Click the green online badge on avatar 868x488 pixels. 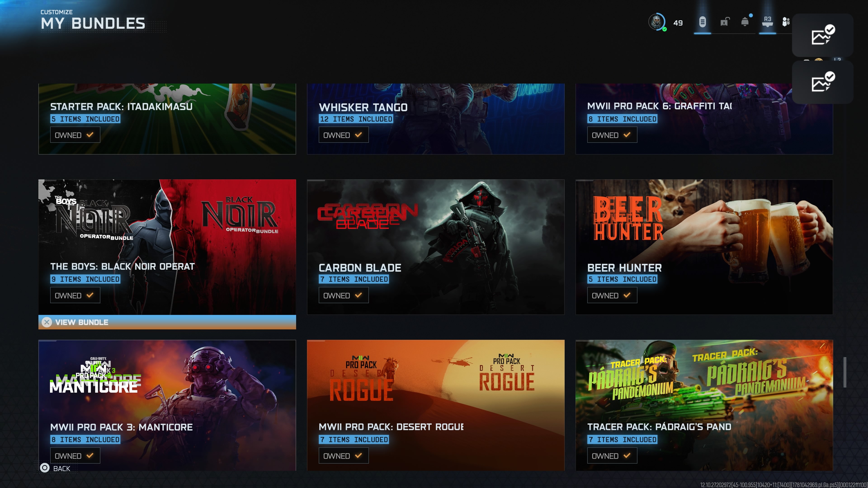(x=664, y=29)
